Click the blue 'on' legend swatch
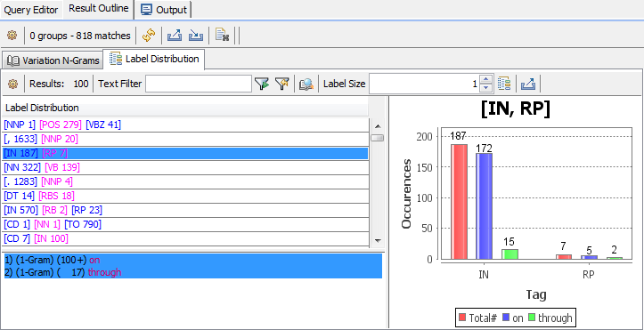 pyautogui.click(x=507, y=318)
